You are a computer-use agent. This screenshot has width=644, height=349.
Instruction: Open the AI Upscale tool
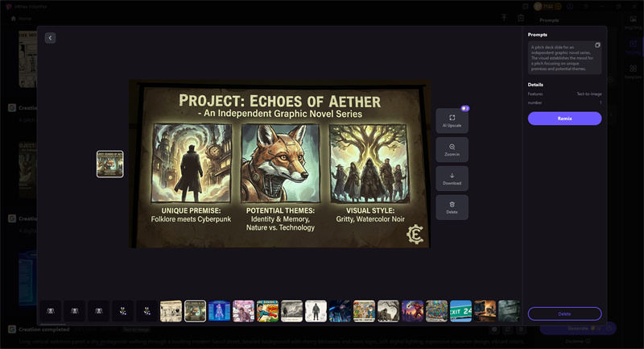pyautogui.click(x=452, y=121)
